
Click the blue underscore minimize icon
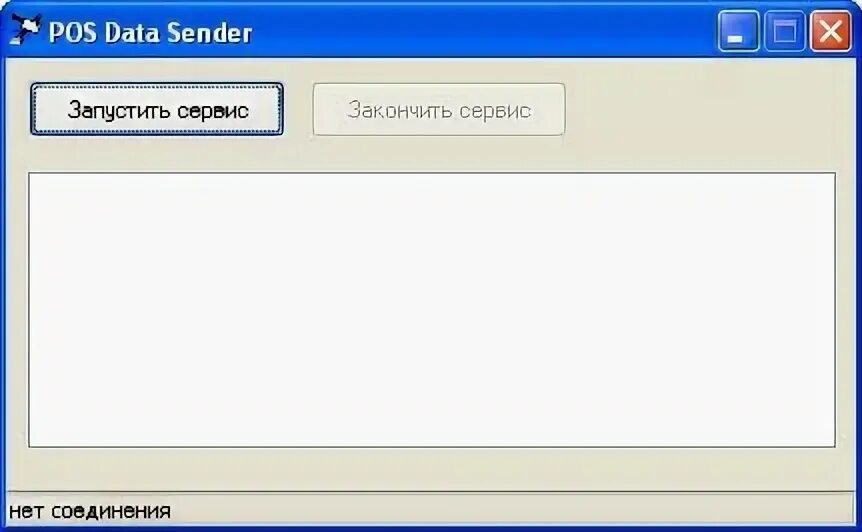(738, 31)
